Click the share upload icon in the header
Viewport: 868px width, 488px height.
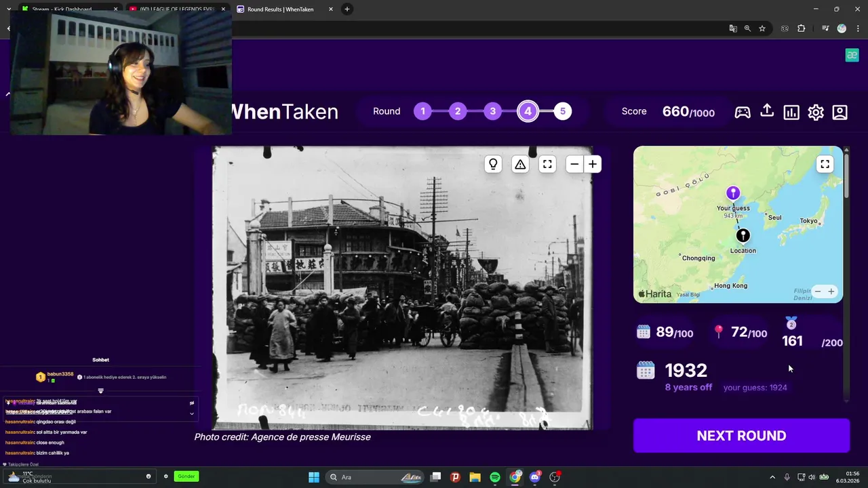coord(767,111)
